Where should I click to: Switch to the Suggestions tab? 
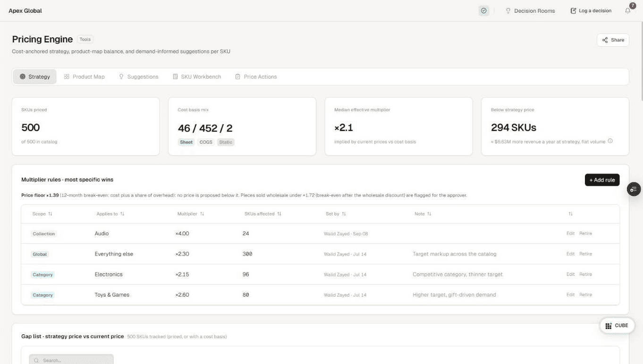click(x=138, y=77)
